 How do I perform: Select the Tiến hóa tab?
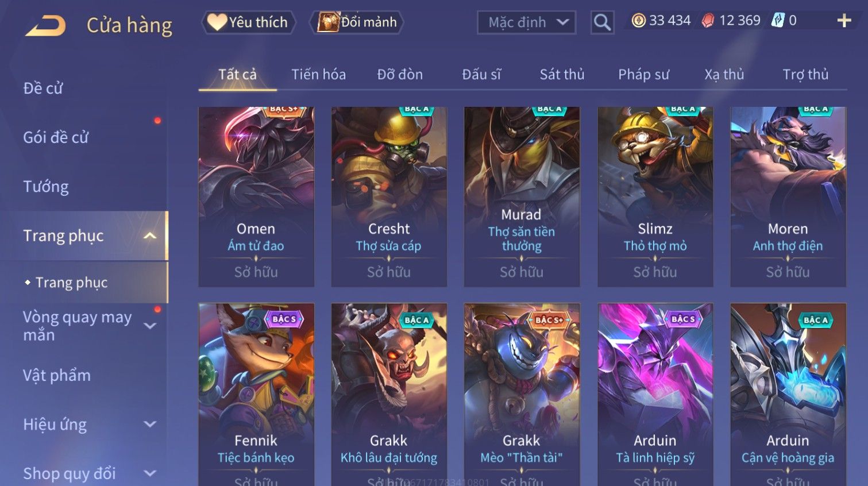click(318, 74)
